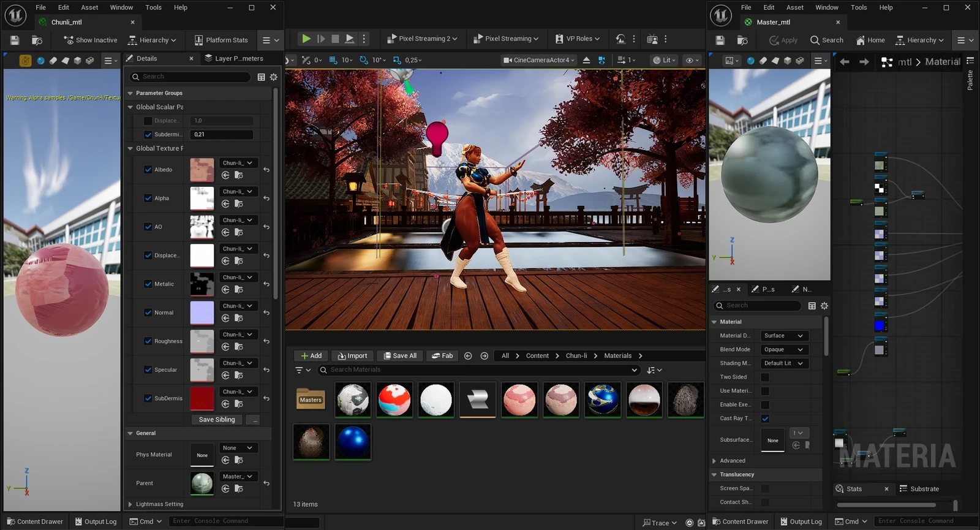Click the Save All button

click(400, 356)
